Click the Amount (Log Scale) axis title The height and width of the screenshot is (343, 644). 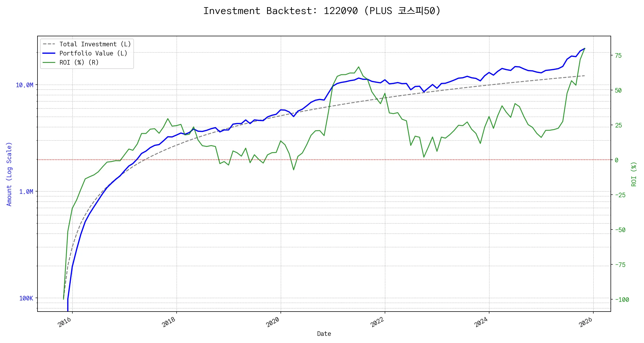click(x=9, y=174)
